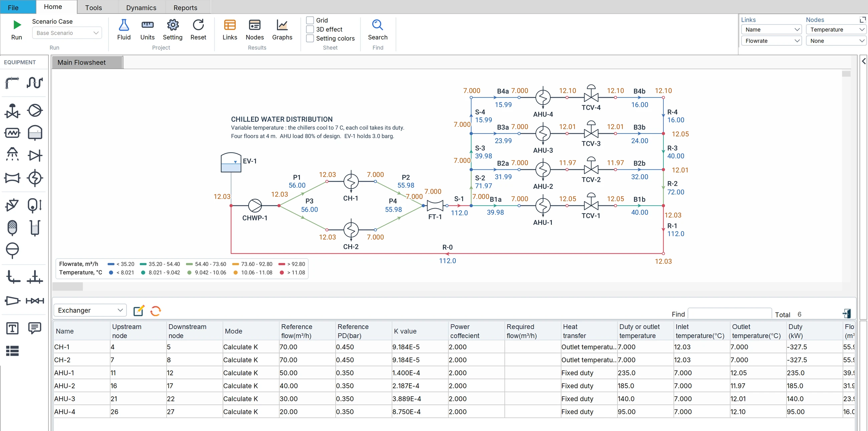Select the Main Flowsheet tab
Viewport: 868px width, 431px height.
point(87,62)
